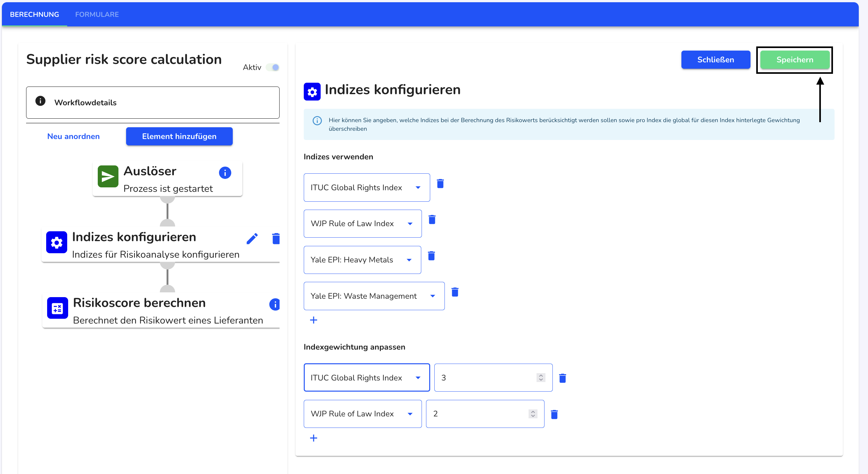Delete the Indizes konfigurieren workflow step
868x474 pixels.
point(276,239)
